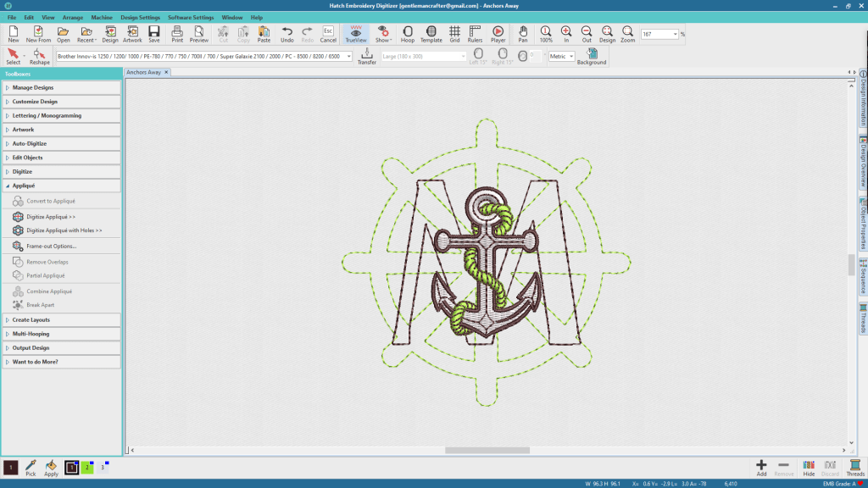Open Frame-out Options
Screen dimensions: 868x488
[x=51, y=246]
